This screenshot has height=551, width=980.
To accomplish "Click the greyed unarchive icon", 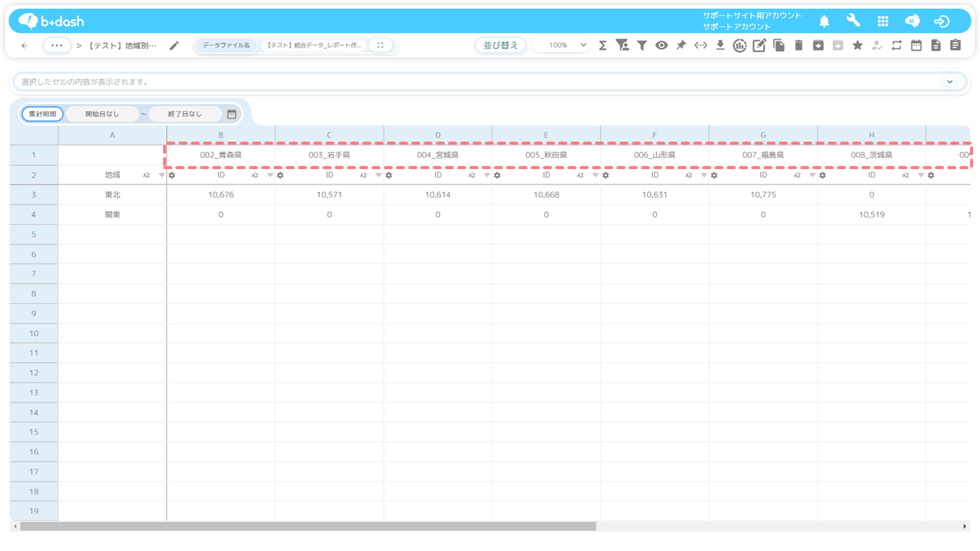I will click(838, 46).
